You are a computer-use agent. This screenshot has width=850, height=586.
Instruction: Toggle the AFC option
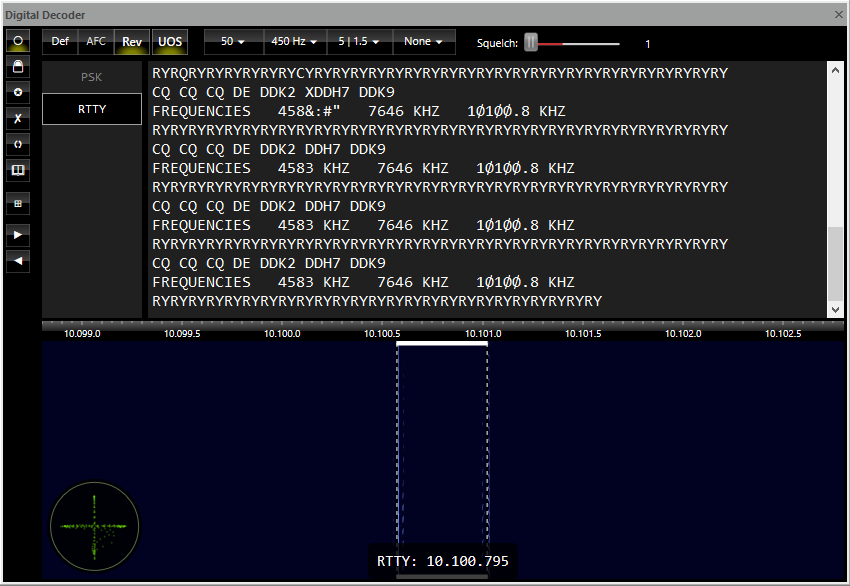click(96, 42)
